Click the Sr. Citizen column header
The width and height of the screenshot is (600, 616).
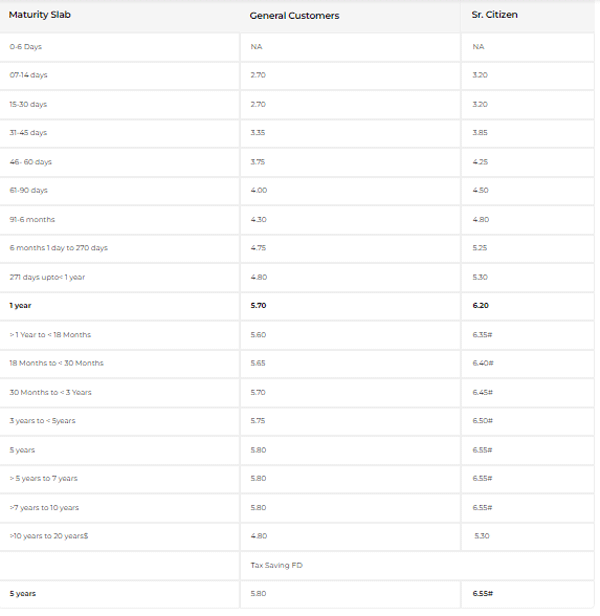click(497, 15)
